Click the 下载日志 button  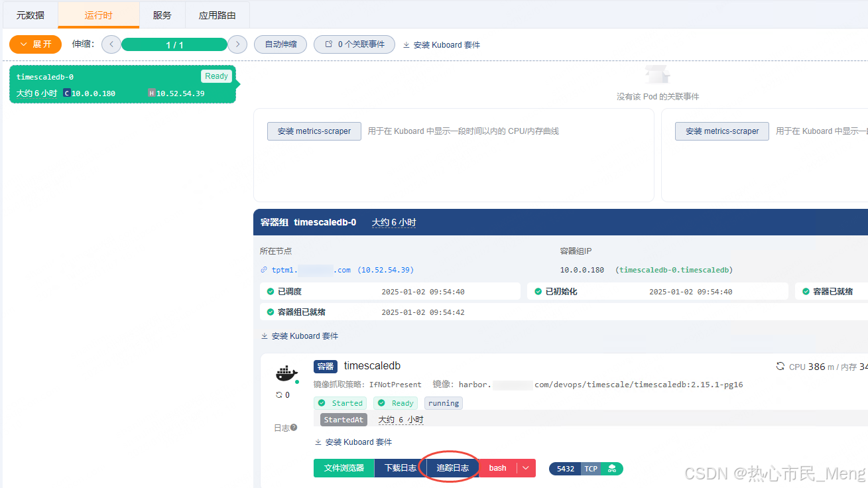[x=401, y=468]
